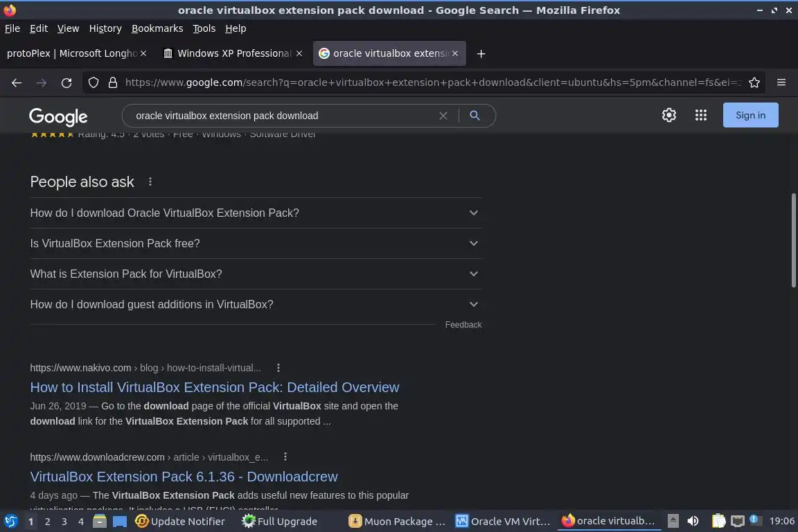Open downloadcrew.com result three-dot menu

[285, 456]
